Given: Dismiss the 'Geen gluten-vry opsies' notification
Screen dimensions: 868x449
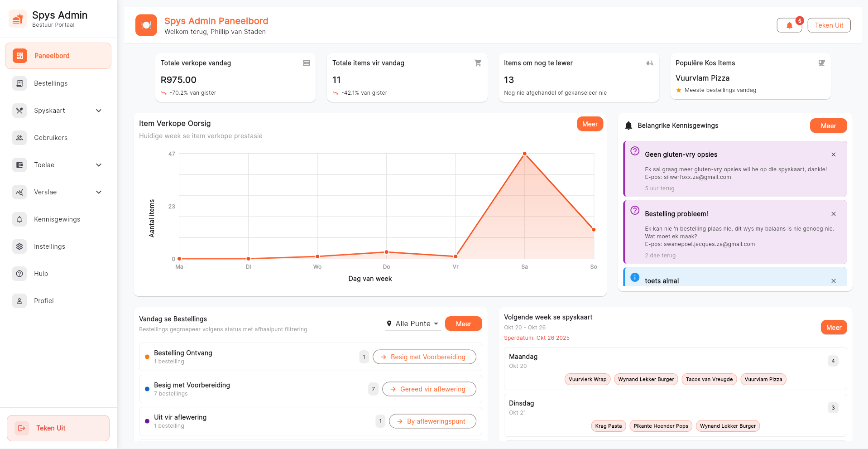Looking at the screenshot, I should click(x=833, y=154).
